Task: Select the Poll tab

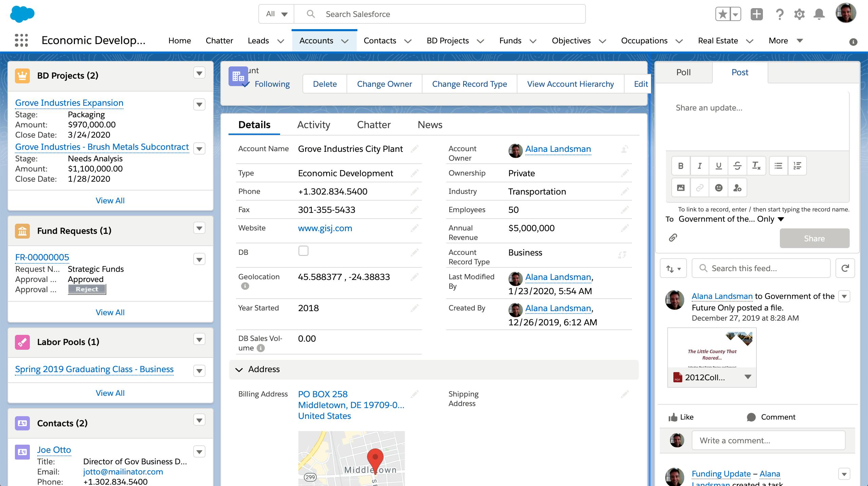Action: pyautogui.click(x=684, y=72)
